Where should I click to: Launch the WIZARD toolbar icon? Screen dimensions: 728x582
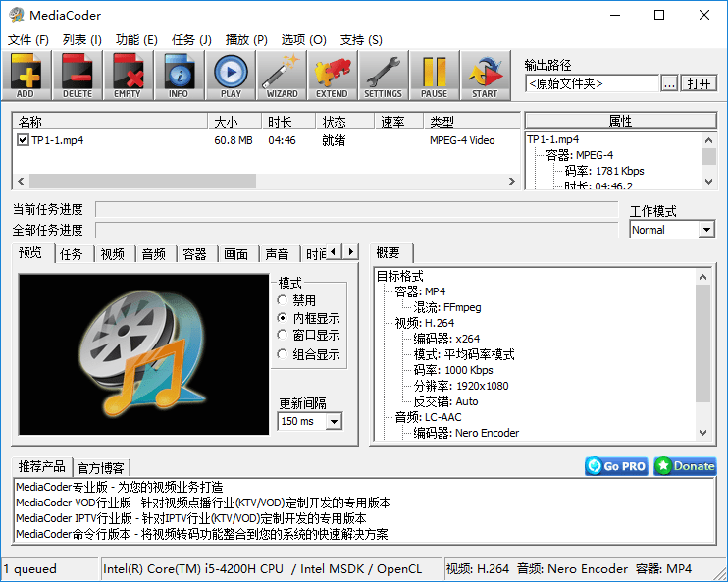(x=282, y=75)
